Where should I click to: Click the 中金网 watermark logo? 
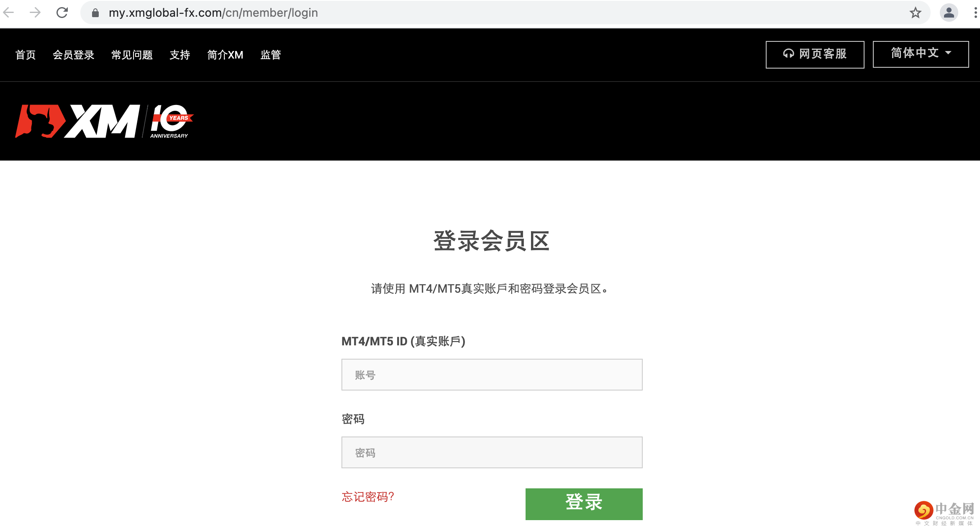(944, 513)
